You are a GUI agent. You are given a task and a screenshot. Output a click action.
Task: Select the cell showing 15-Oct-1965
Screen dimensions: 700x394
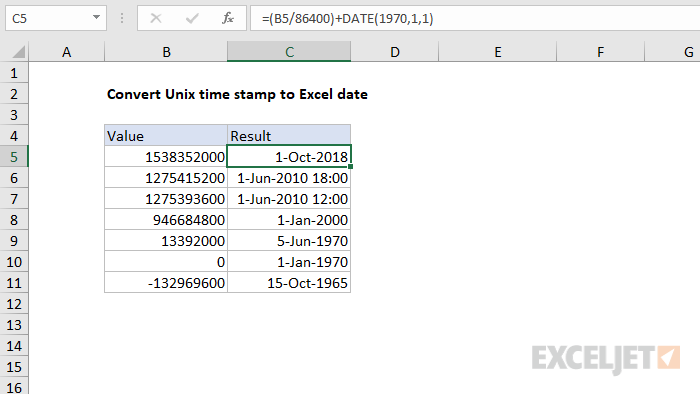click(x=289, y=283)
